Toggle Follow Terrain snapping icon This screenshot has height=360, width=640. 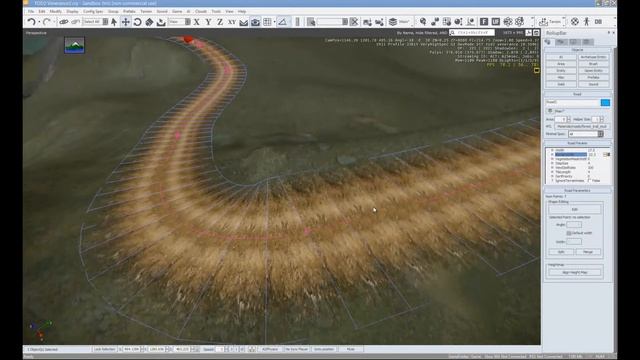tap(244, 22)
